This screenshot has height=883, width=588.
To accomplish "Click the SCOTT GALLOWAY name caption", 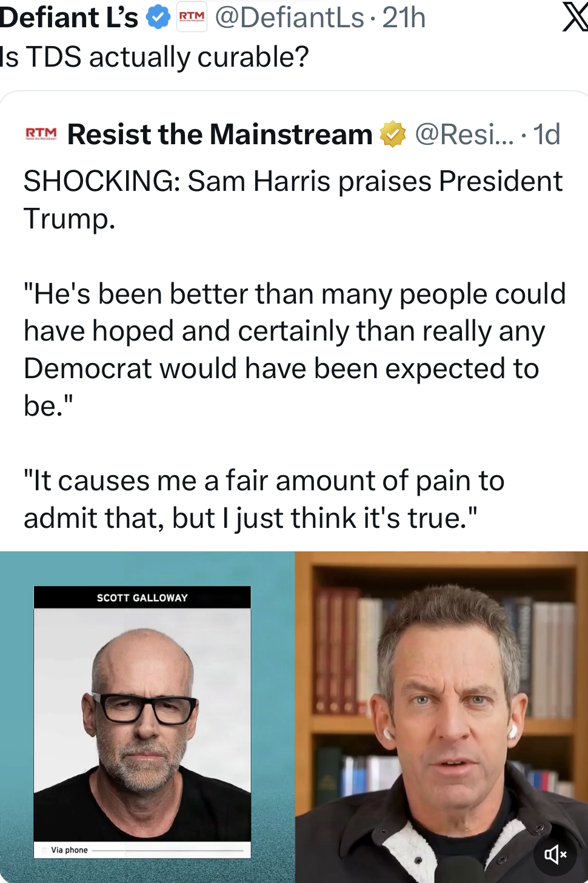I will tap(142, 598).
